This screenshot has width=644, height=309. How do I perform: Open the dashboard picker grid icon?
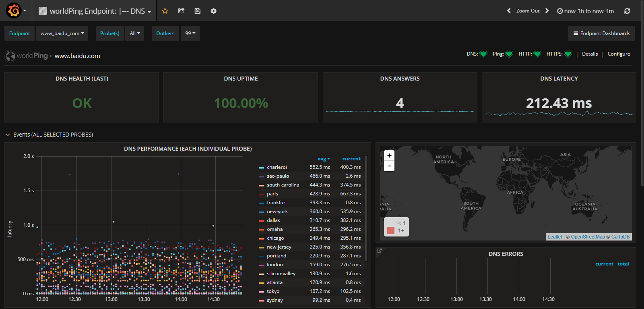[x=43, y=11]
